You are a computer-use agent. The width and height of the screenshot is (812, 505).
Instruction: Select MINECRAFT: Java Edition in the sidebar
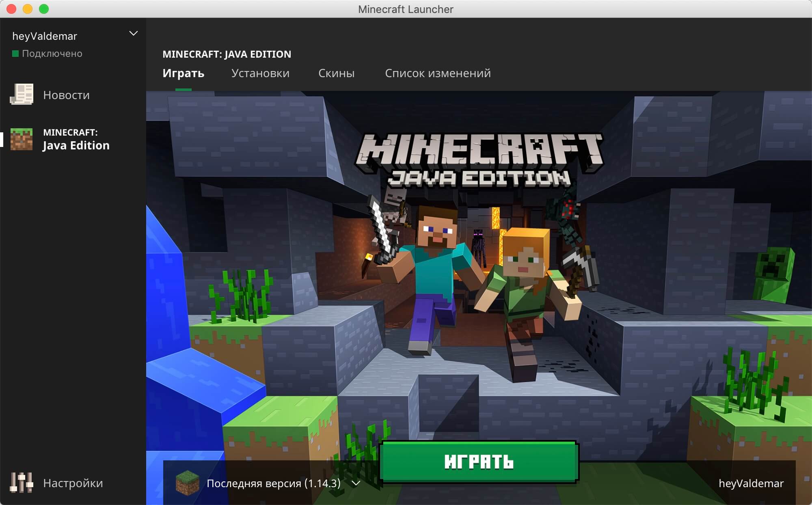(73, 139)
